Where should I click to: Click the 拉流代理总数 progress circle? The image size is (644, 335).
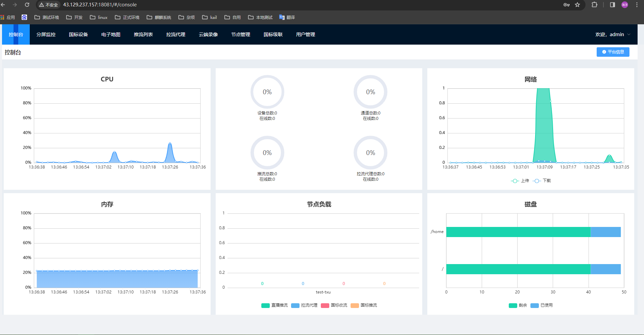coord(371,153)
